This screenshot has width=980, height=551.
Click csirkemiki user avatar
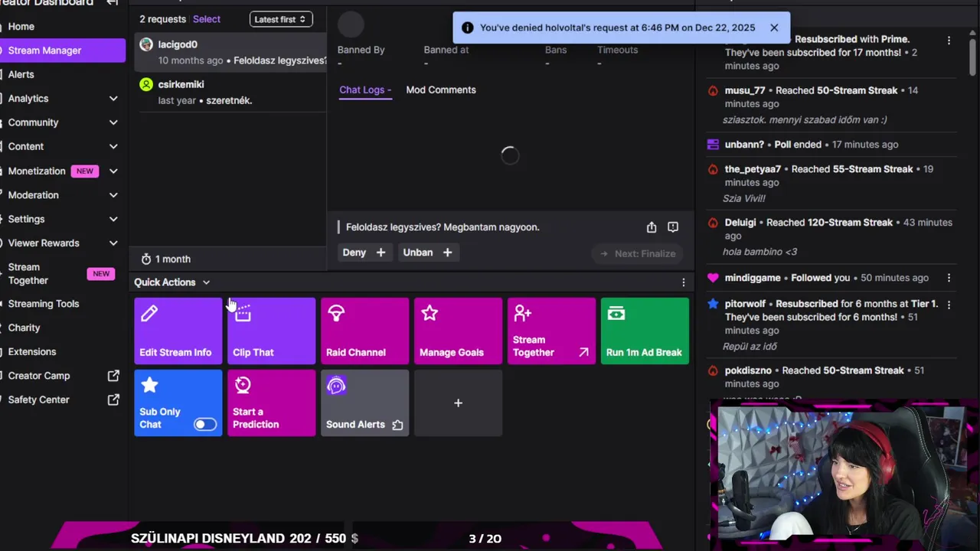pyautogui.click(x=146, y=84)
